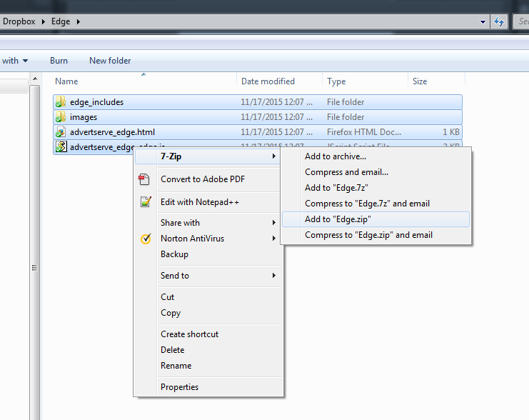Expand the Share with submenu arrow

click(x=274, y=222)
